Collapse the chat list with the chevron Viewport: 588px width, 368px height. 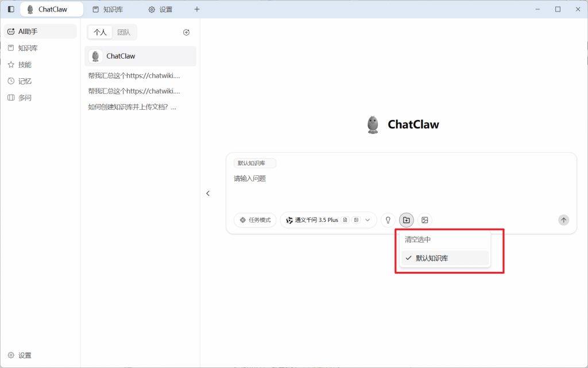[x=208, y=193]
